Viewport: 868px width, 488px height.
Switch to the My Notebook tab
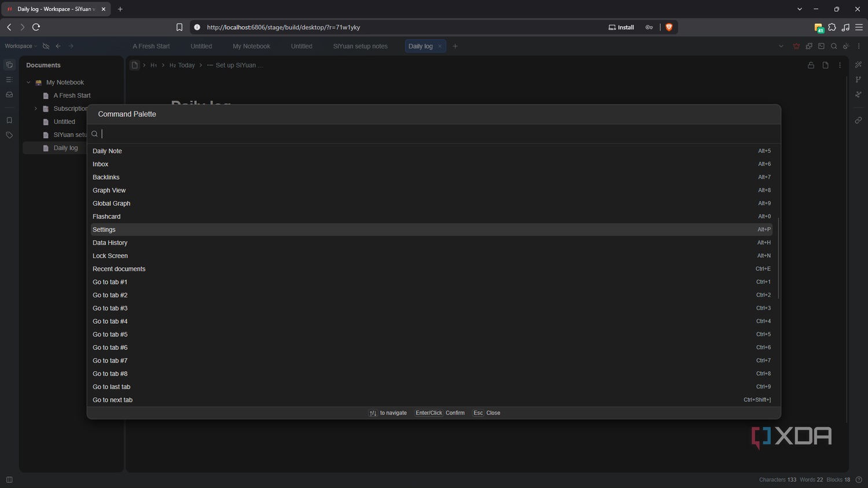tap(251, 46)
